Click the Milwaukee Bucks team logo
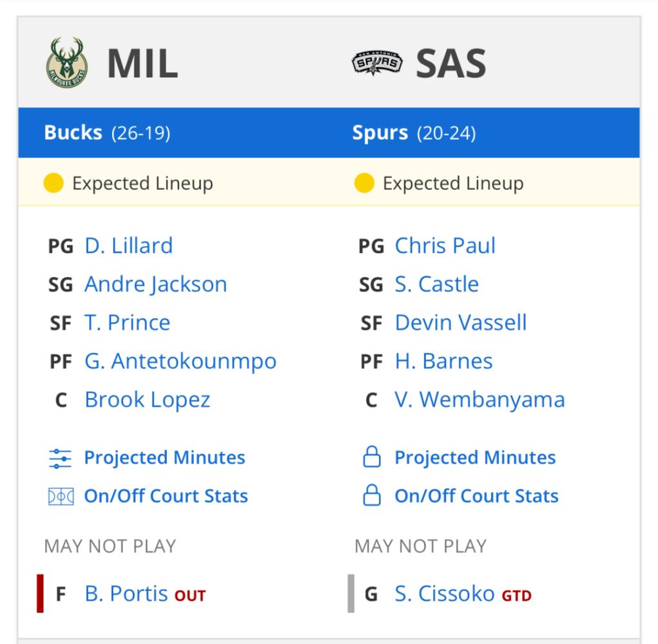 pyautogui.click(x=67, y=62)
